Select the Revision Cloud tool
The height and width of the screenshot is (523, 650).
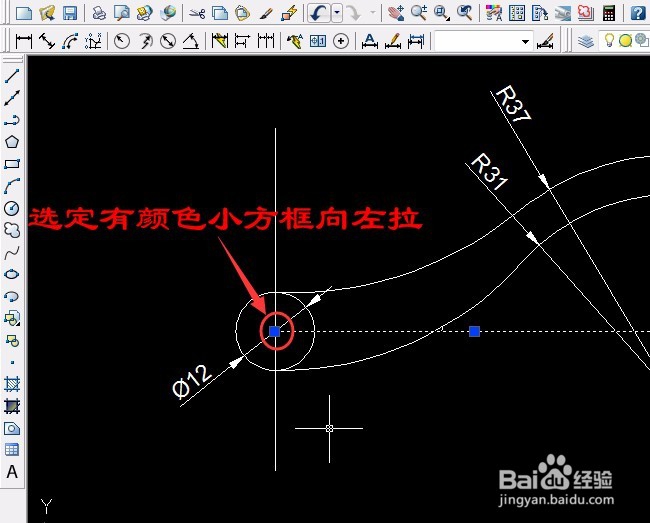(x=12, y=230)
